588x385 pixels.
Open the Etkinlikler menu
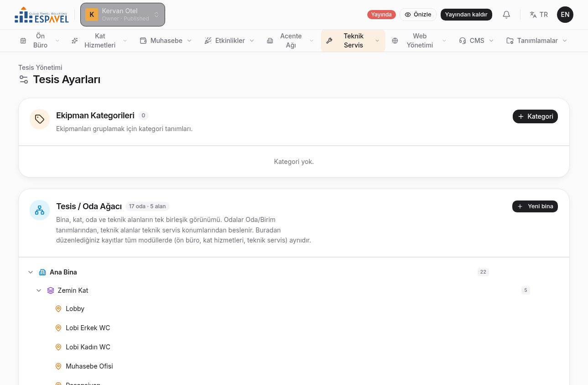point(229,41)
